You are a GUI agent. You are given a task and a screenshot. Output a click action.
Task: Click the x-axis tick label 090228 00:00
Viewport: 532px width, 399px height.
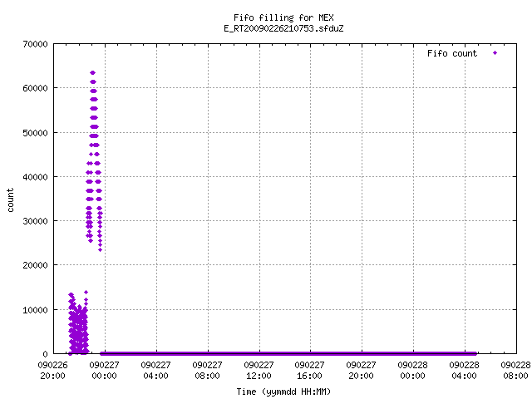(412, 371)
